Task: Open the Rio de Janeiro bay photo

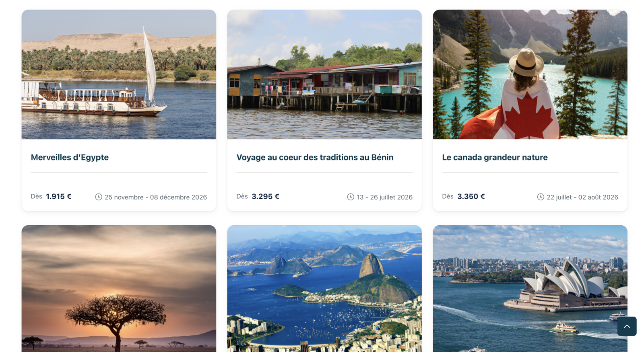Action: 324,288
